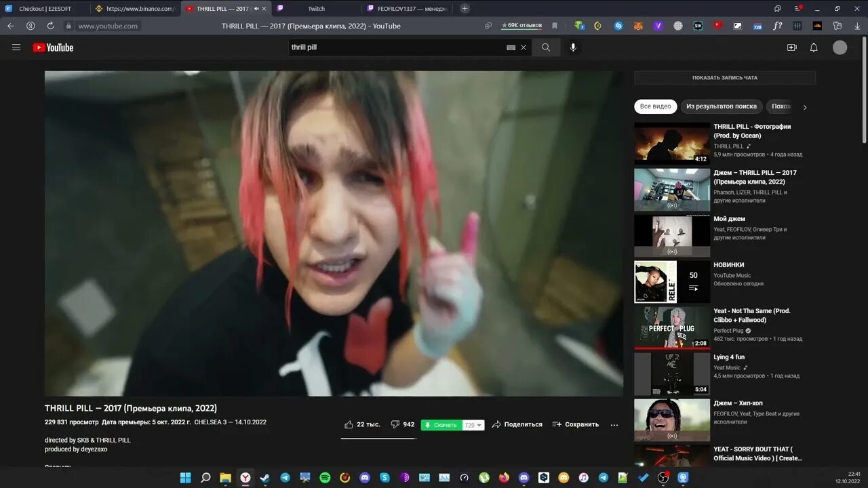Go to the YouTube home logo
The image size is (868, 488).
53,47
